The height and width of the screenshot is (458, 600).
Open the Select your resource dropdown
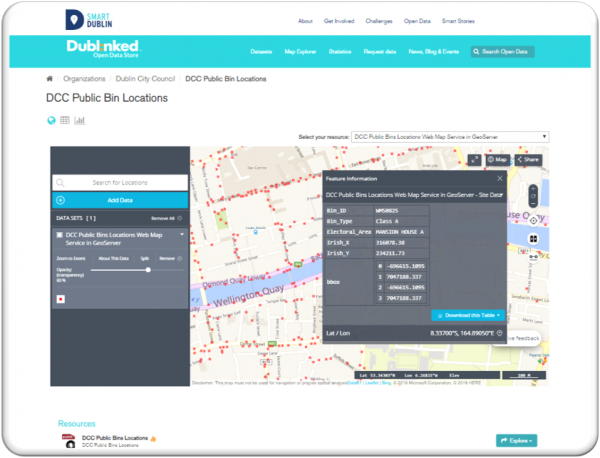450,137
